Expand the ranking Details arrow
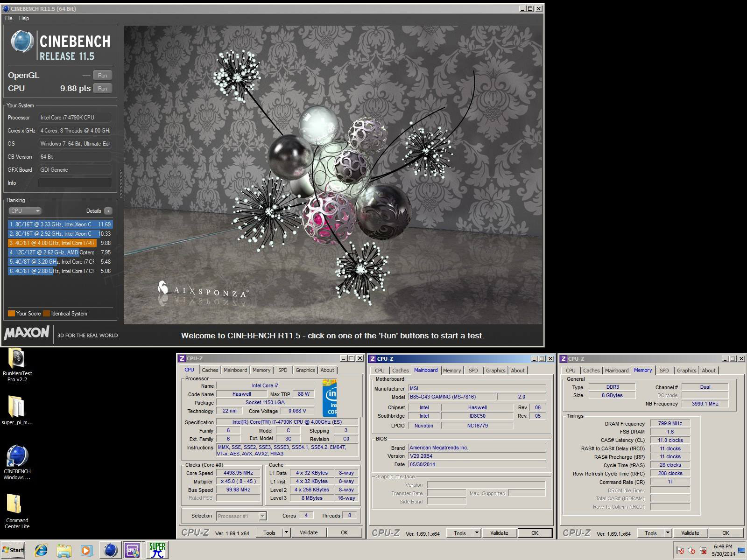The image size is (747, 560). click(x=108, y=211)
